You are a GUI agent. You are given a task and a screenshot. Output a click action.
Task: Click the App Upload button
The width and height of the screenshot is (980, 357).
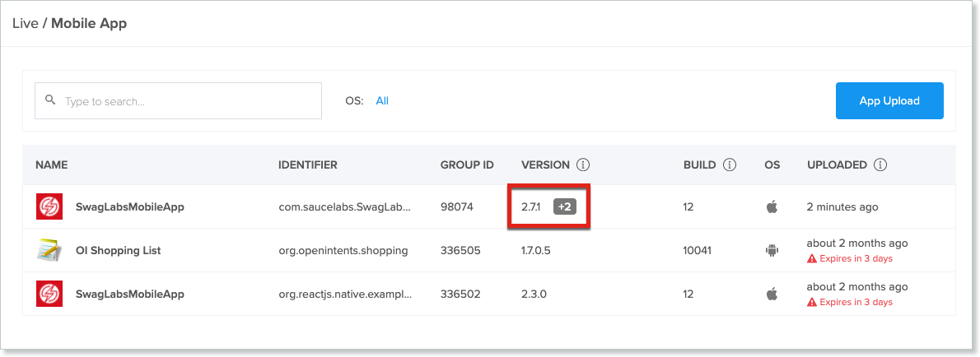click(x=889, y=100)
